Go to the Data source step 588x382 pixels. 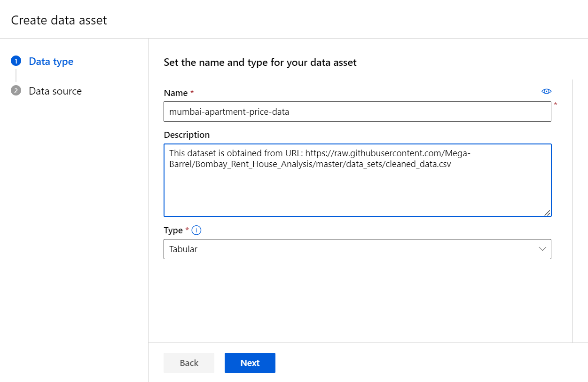(55, 91)
